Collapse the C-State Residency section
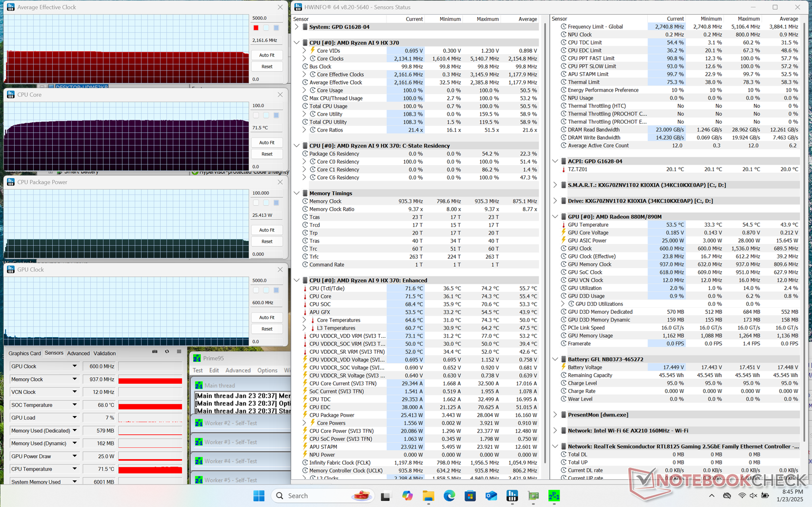812x507 pixels. coord(297,146)
